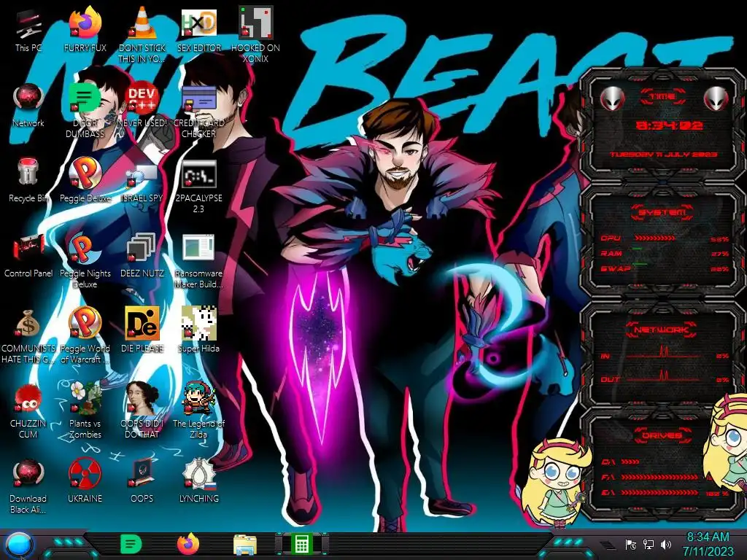Click the right alien head on TIME gadget
The height and width of the screenshot is (560, 747).
point(716,98)
